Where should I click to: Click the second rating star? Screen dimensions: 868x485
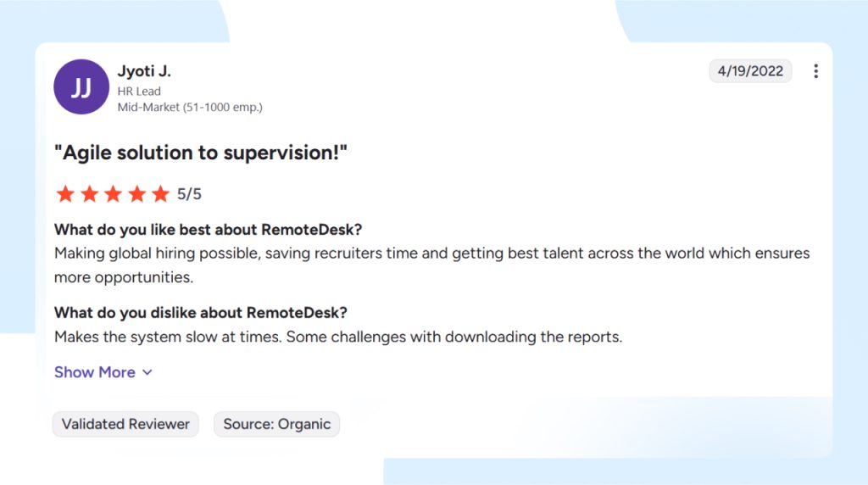[x=89, y=194]
